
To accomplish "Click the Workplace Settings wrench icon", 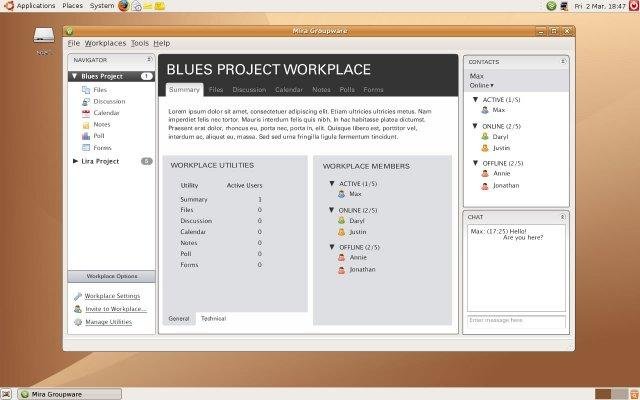I will [x=78, y=296].
